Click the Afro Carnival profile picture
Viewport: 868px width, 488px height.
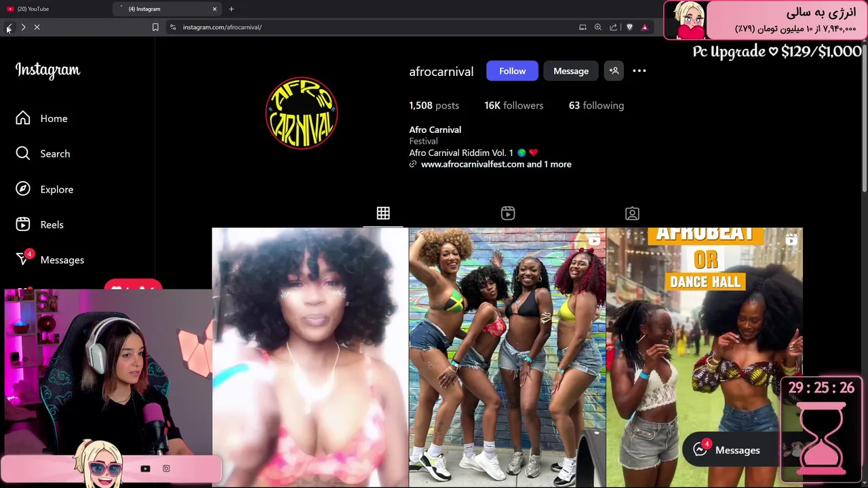click(x=302, y=113)
